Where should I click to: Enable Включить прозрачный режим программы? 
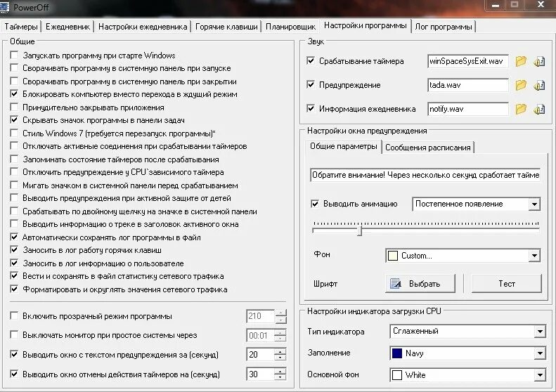pos(14,316)
